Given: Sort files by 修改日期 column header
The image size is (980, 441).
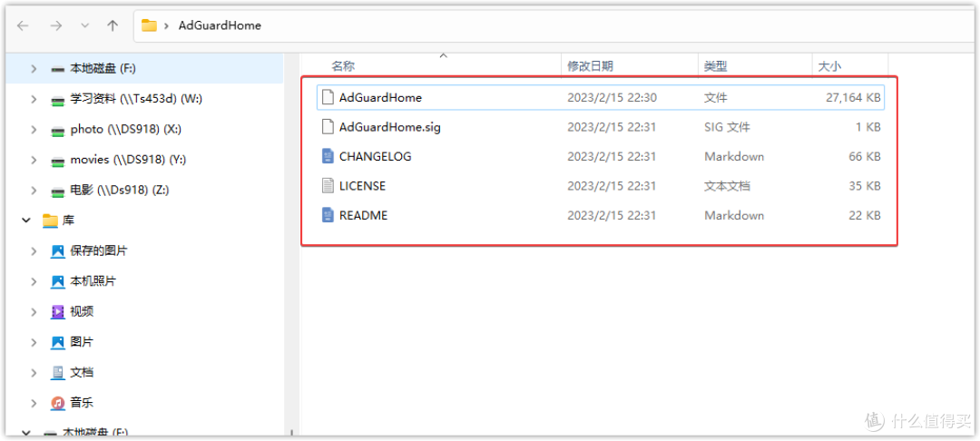Looking at the screenshot, I should coord(590,65).
